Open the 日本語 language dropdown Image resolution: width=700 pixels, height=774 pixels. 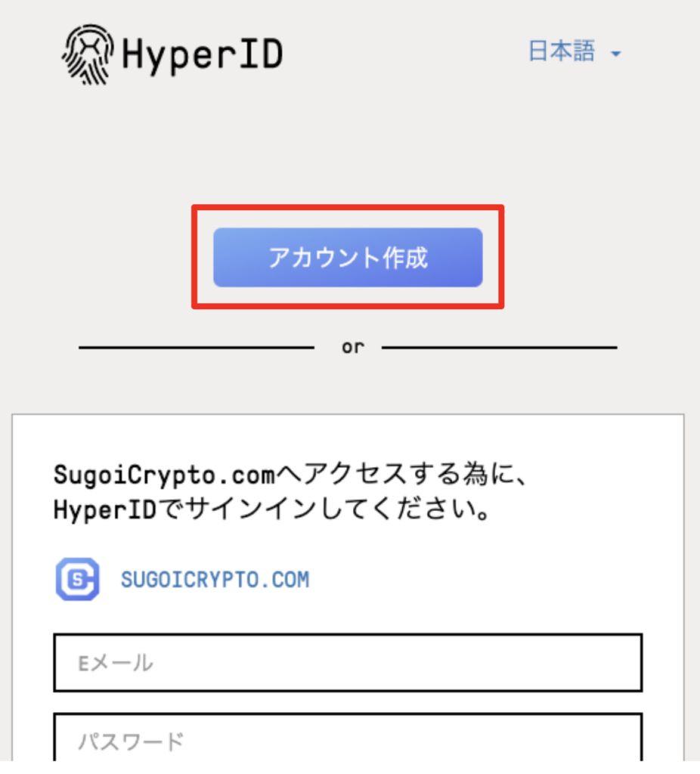click(x=574, y=51)
